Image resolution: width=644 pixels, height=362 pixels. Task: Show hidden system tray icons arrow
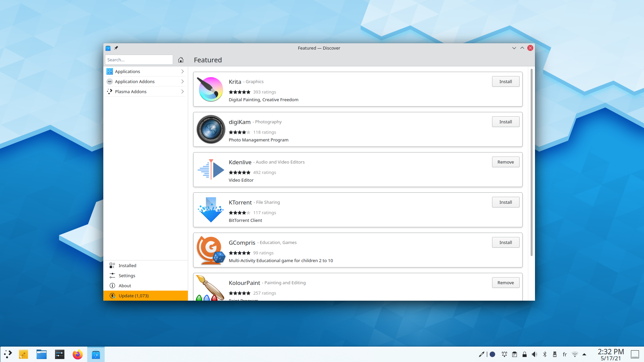[x=584, y=354]
